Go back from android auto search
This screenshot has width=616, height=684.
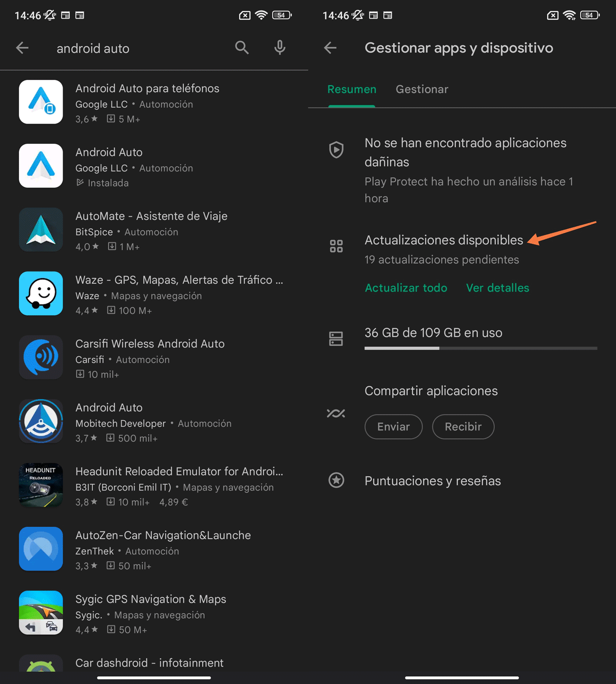22,48
